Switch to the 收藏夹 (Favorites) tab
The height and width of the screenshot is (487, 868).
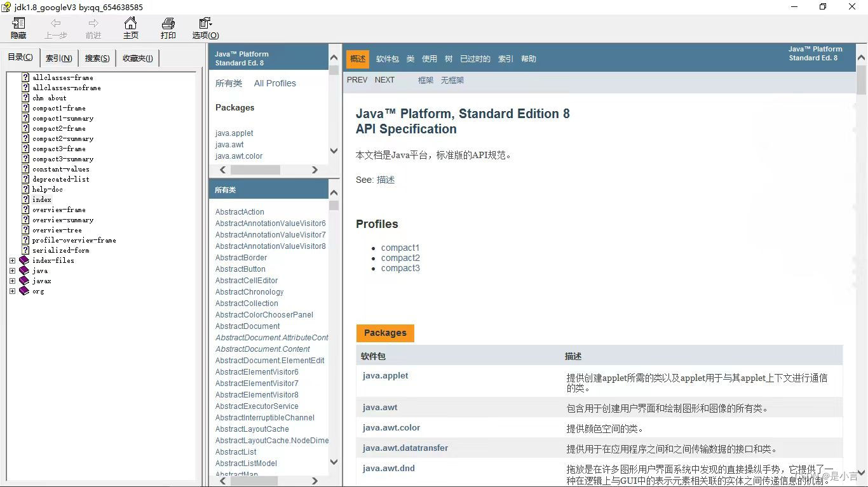coord(138,58)
